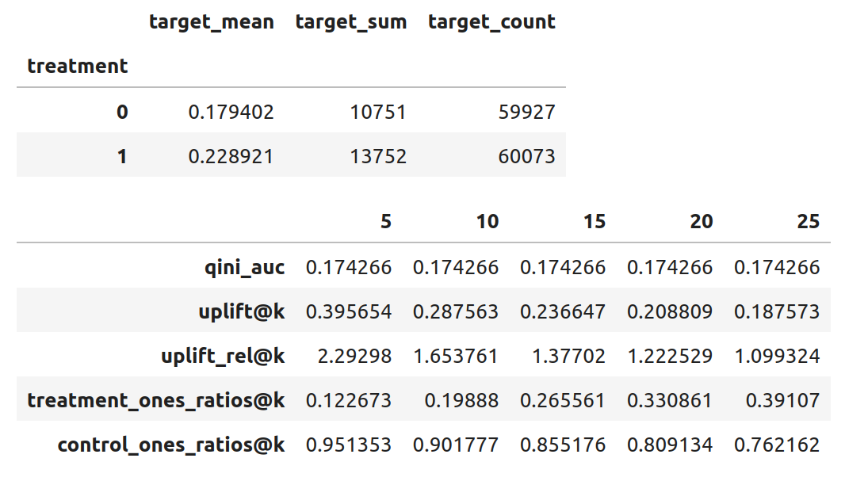The image size is (868, 481).
Task: Click the 0.395654 uplift@k value
Action: pos(349,312)
